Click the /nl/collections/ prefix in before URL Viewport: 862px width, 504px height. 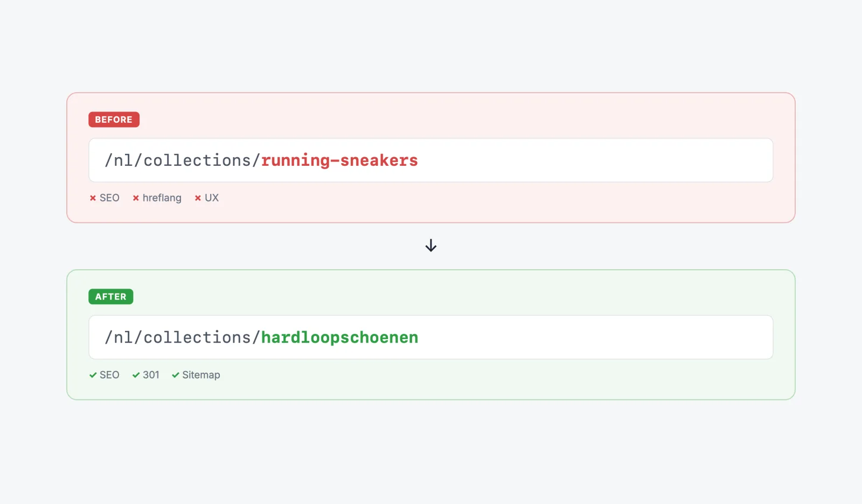[183, 160]
